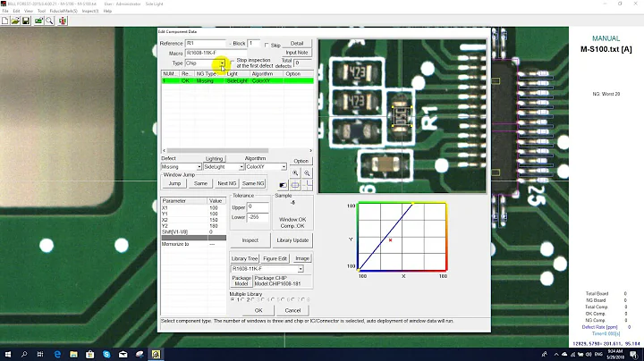Click the Lower tolerance input field
Screen dimensions: 644x361
click(x=258, y=217)
